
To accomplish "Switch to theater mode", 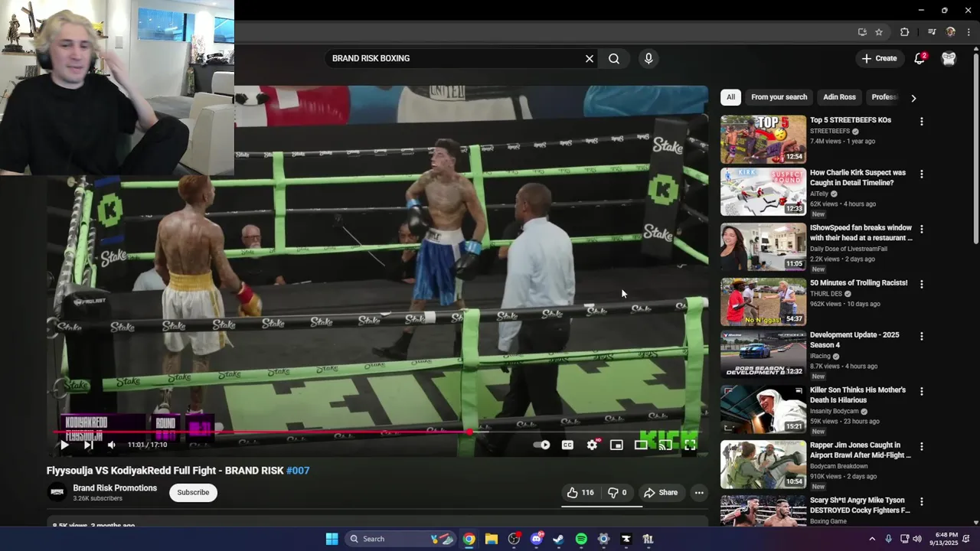I will click(x=641, y=445).
